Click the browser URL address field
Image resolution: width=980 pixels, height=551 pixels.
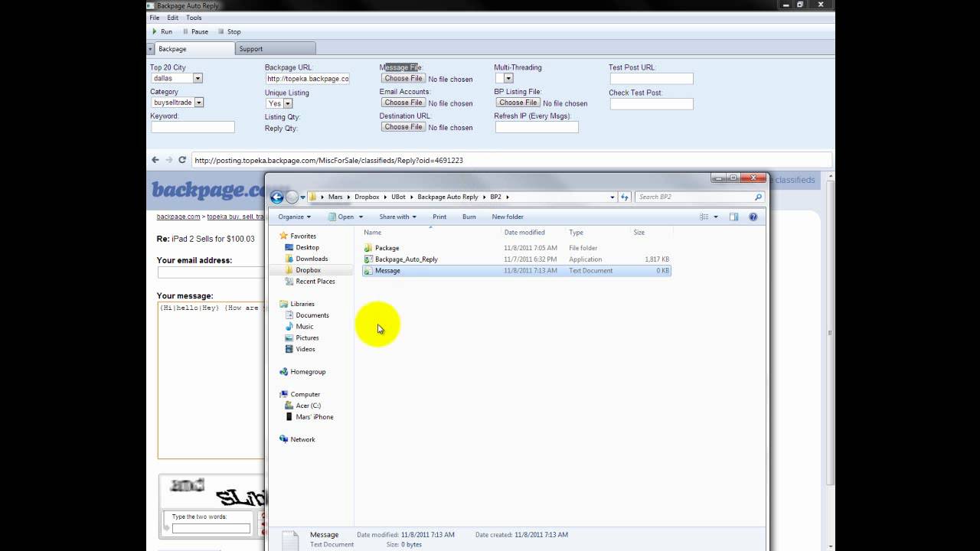coord(511,160)
